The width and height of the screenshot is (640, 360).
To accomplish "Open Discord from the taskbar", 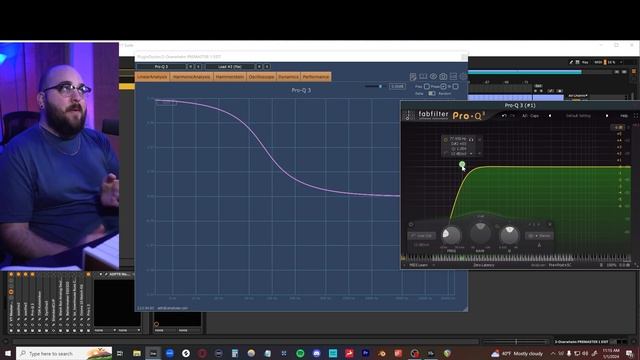I will [x=316, y=353].
